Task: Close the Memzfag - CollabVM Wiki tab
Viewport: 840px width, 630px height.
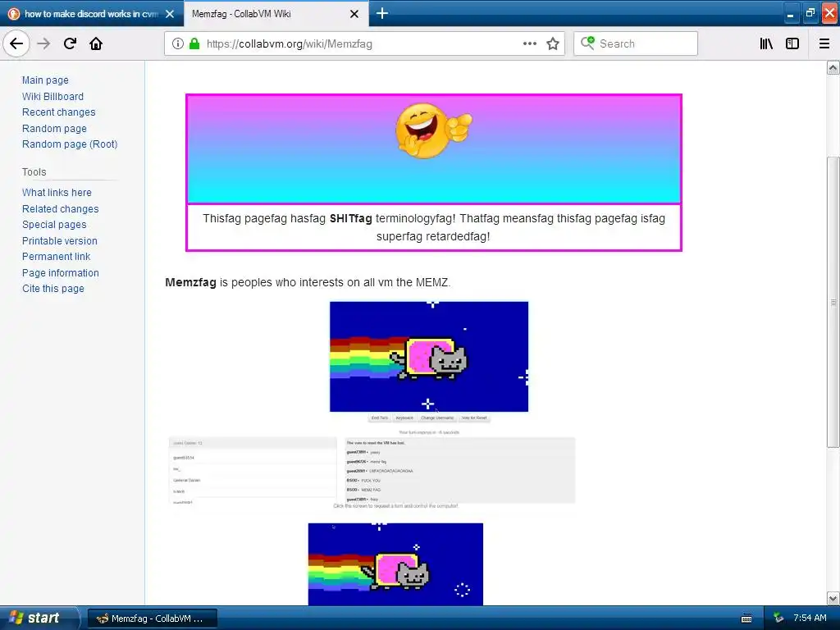Action: (x=354, y=14)
